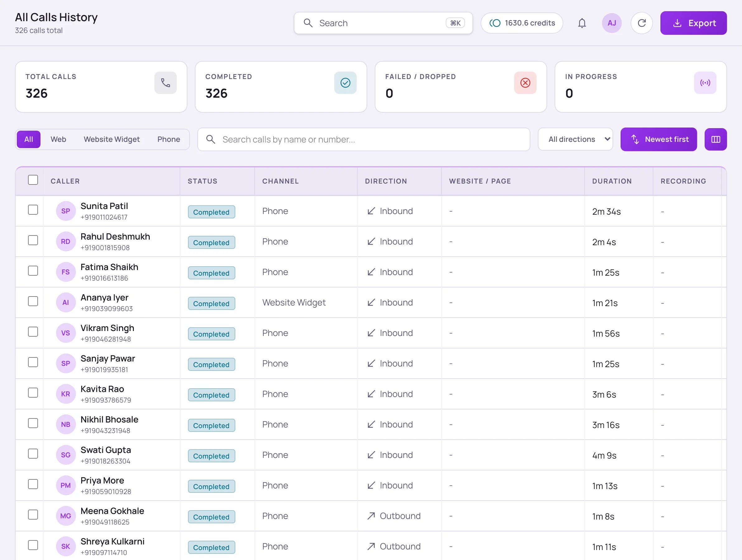Click the NB avatar for Nikhil Bhosale

click(66, 425)
